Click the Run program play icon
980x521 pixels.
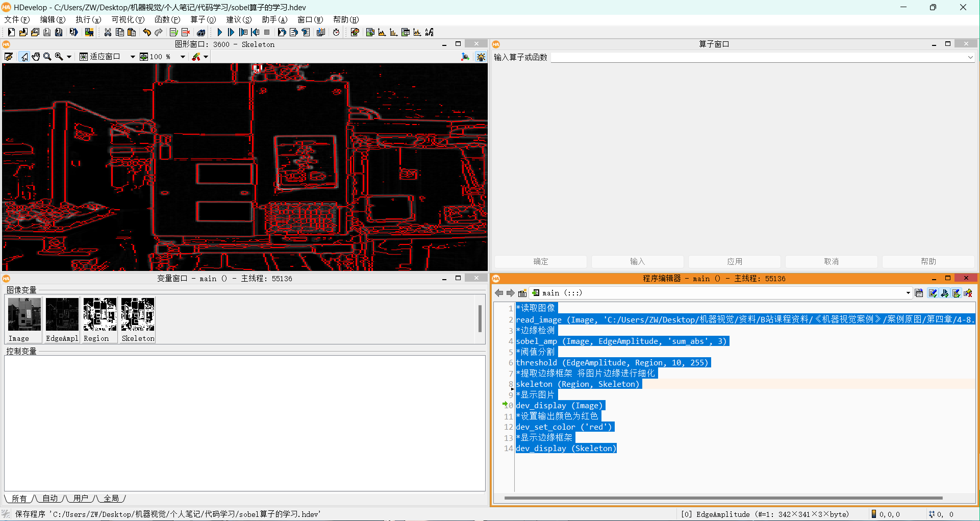click(219, 32)
